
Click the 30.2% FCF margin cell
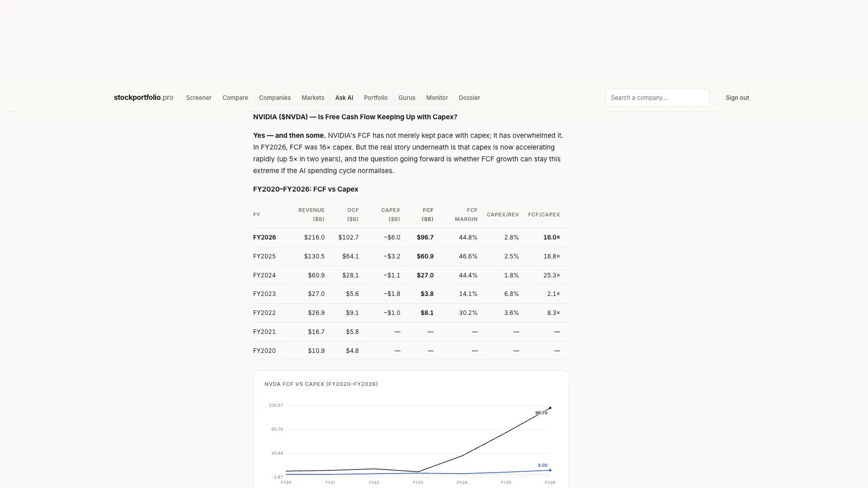(468, 313)
